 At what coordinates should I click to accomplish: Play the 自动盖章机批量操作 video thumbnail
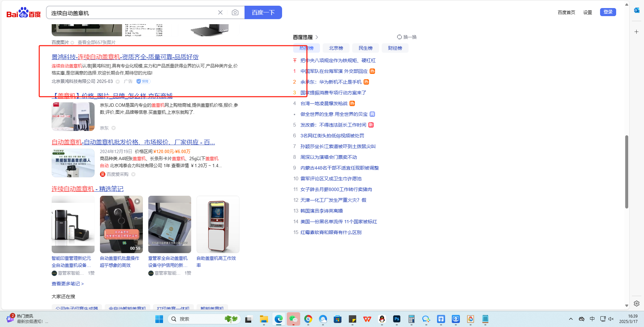coord(121,224)
